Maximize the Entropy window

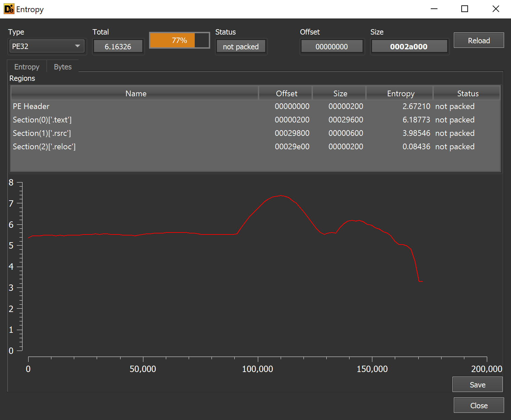465,9
